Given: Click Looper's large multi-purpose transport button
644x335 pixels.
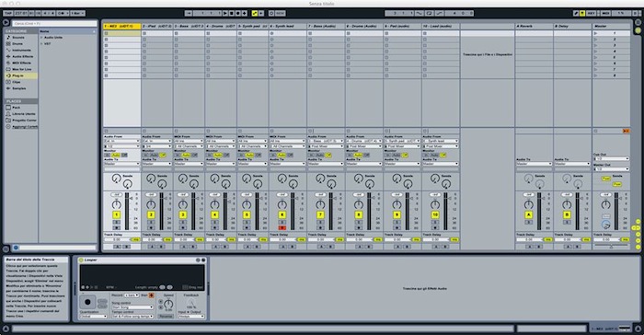Looking at the screenshot, I should (x=87, y=302).
